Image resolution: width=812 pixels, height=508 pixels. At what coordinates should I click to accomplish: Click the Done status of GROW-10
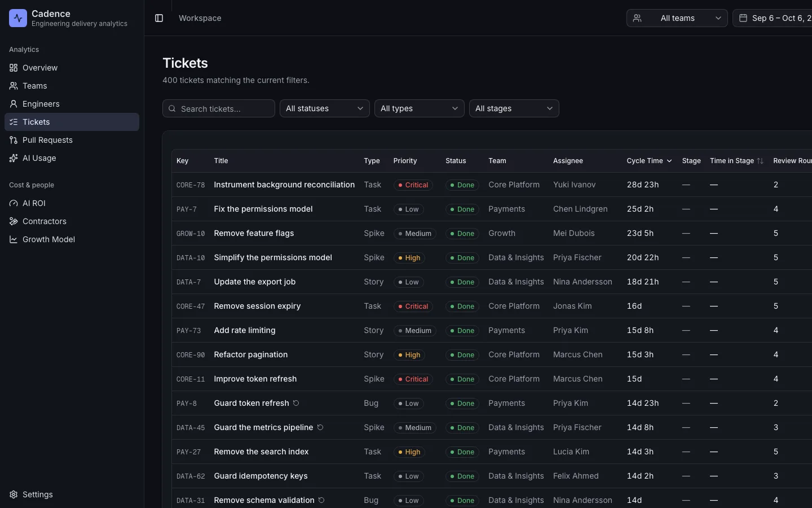pyautogui.click(x=462, y=234)
